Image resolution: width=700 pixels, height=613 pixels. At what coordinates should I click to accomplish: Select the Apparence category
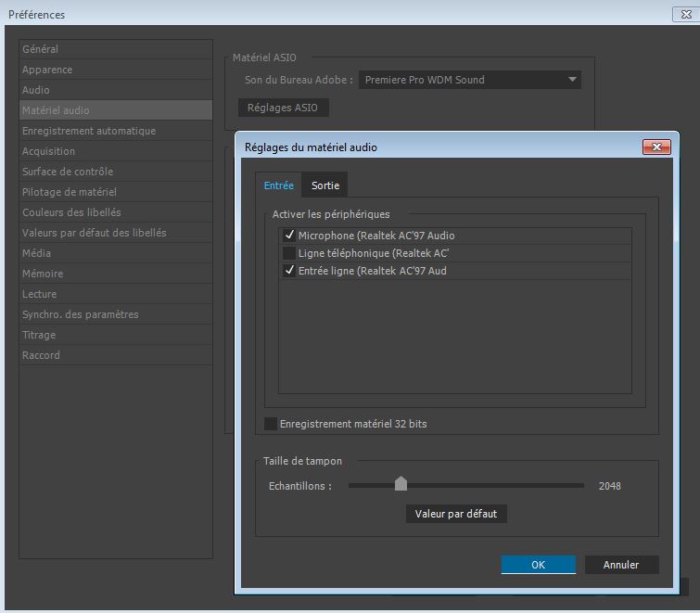coord(116,70)
